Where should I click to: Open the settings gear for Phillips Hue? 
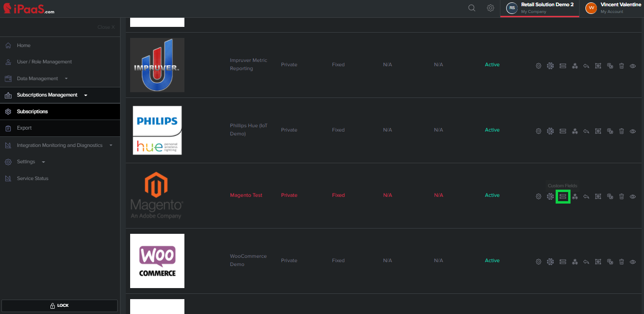(539, 131)
